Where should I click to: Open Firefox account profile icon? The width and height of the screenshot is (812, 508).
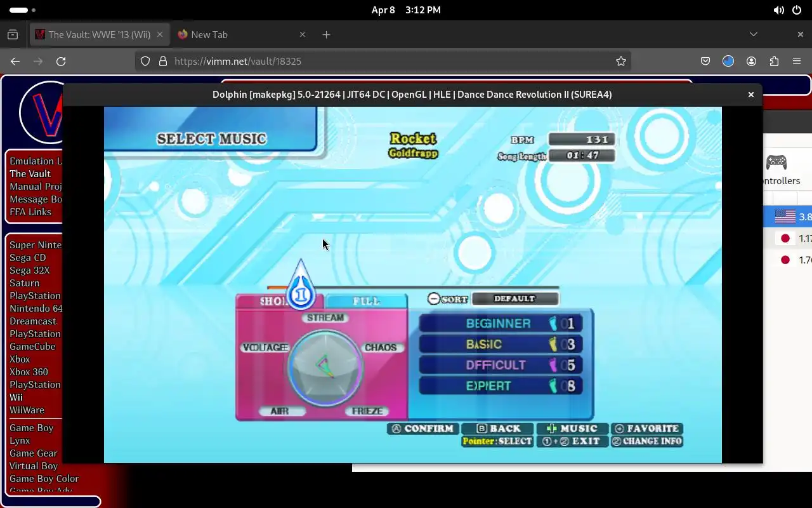tap(751, 61)
